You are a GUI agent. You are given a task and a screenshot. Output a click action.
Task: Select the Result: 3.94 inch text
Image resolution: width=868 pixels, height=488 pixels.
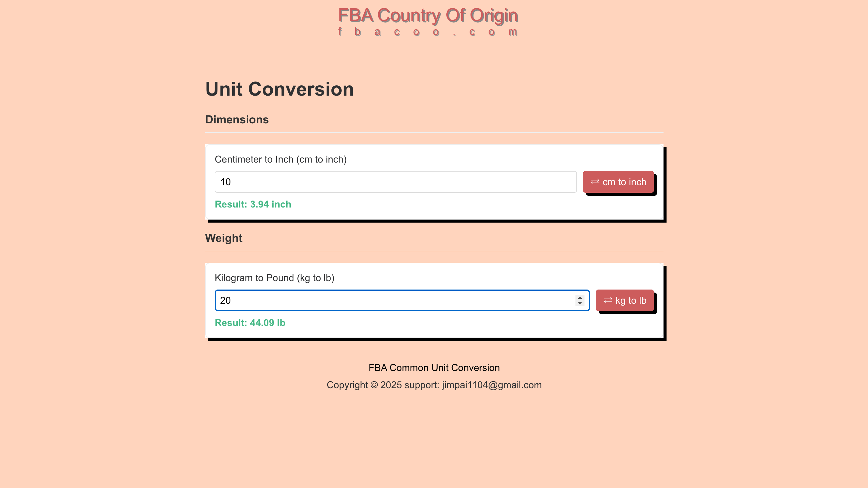253,204
